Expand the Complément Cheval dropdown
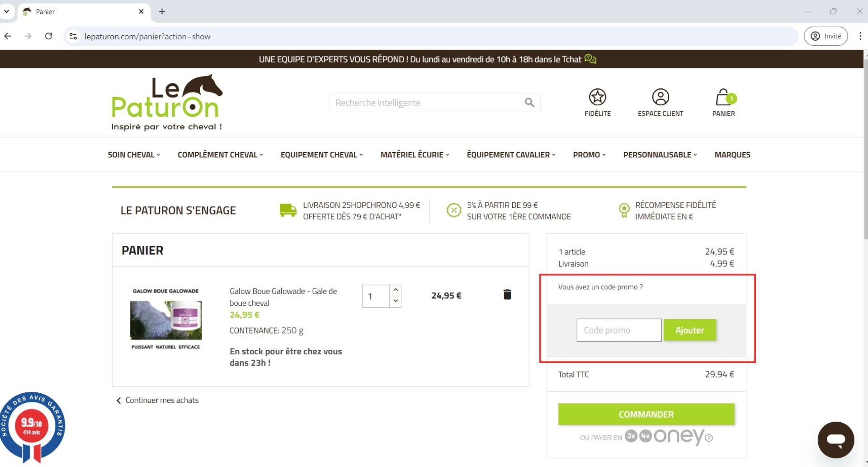Screen dimensions: 868x467 click(x=220, y=155)
